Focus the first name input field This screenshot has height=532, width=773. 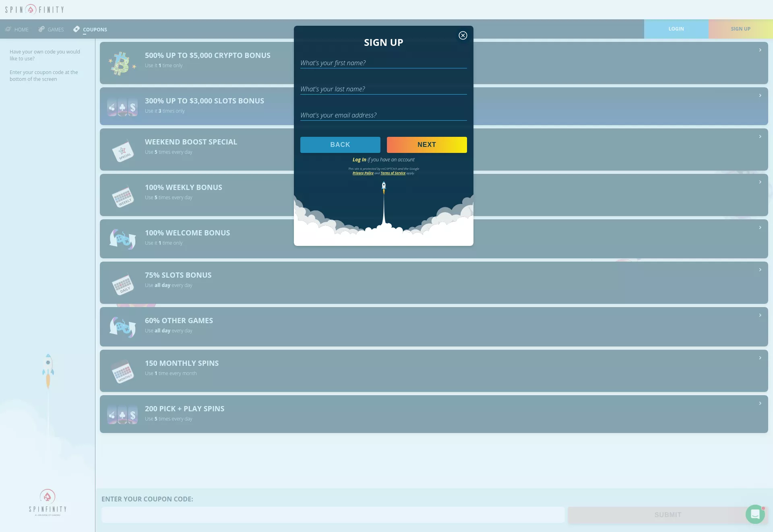384,63
